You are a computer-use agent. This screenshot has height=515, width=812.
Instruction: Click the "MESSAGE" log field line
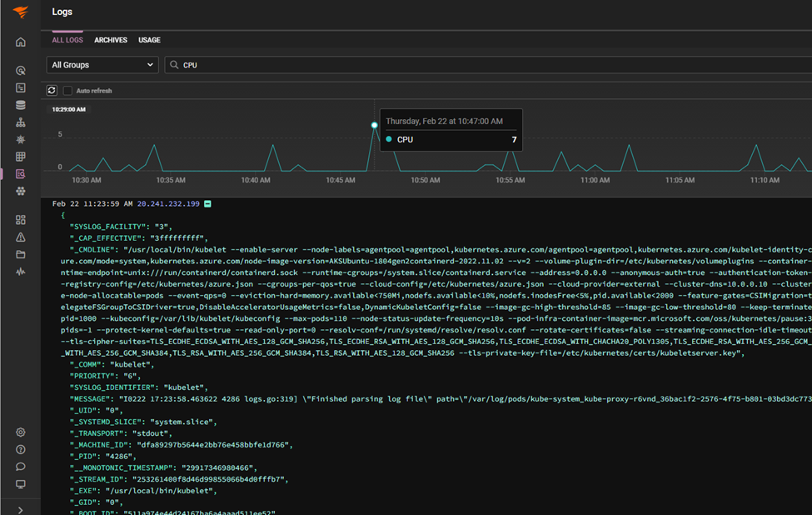click(441, 399)
